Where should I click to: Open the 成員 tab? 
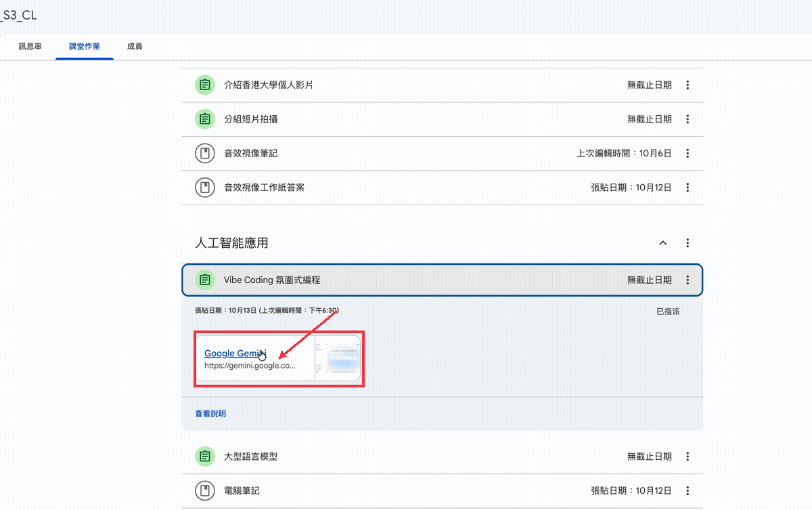click(x=135, y=47)
